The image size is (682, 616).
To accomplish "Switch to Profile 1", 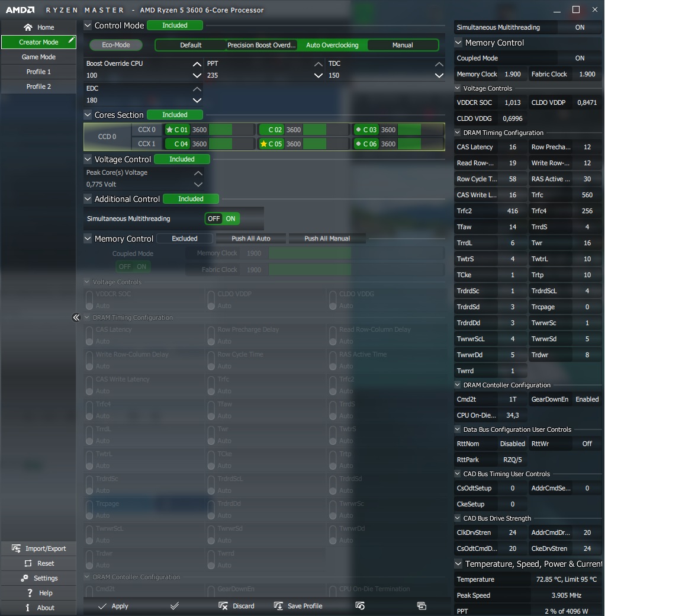I will (x=38, y=71).
